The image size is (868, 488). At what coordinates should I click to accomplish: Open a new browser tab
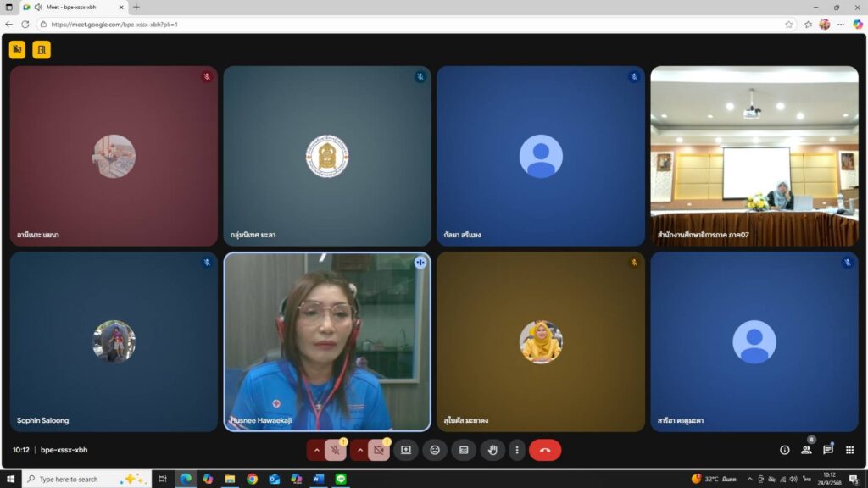coord(136,7)
